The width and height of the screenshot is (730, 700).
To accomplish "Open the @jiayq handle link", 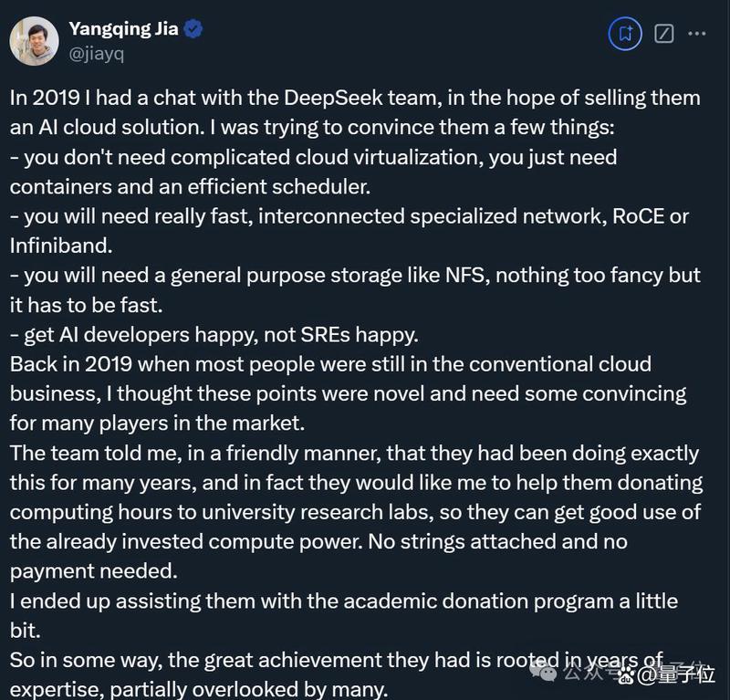I will tap(96, 54).
